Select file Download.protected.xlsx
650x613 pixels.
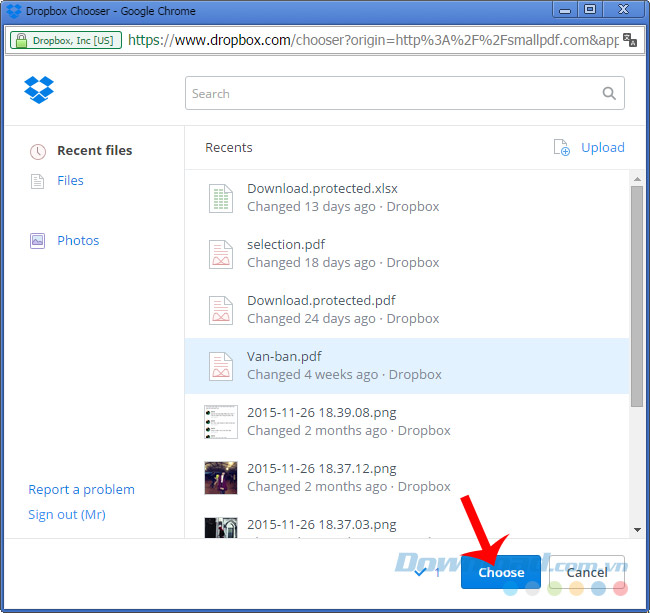(x=407, y=198)
